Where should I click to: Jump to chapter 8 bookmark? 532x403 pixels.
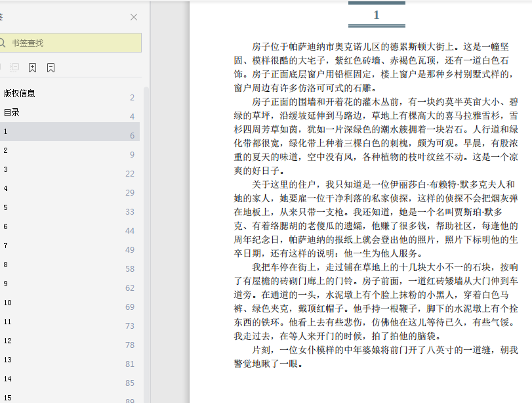pyautogui.click(x=70, y=265)
